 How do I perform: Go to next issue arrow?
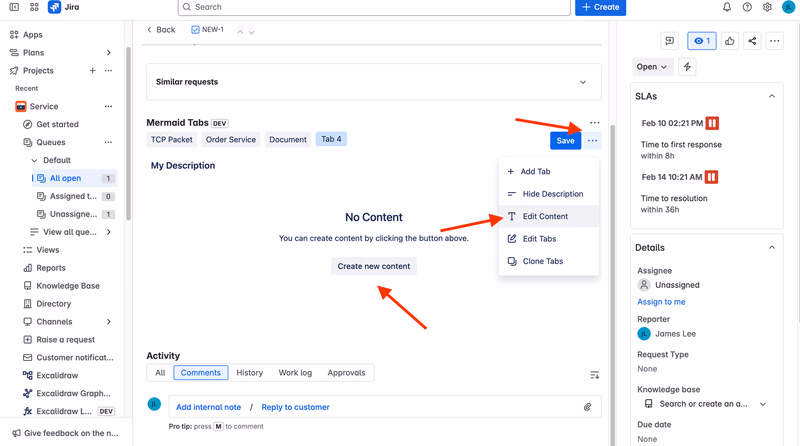point(252,31)
